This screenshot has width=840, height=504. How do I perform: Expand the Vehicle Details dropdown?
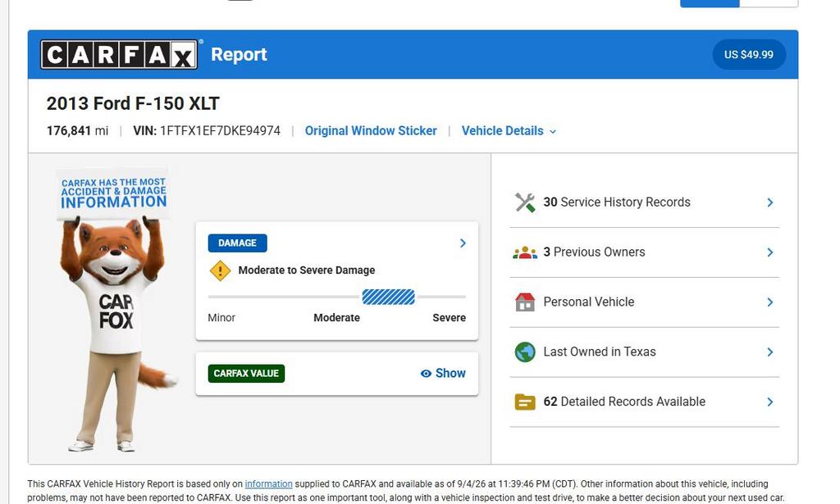click(x=509, y=130)
